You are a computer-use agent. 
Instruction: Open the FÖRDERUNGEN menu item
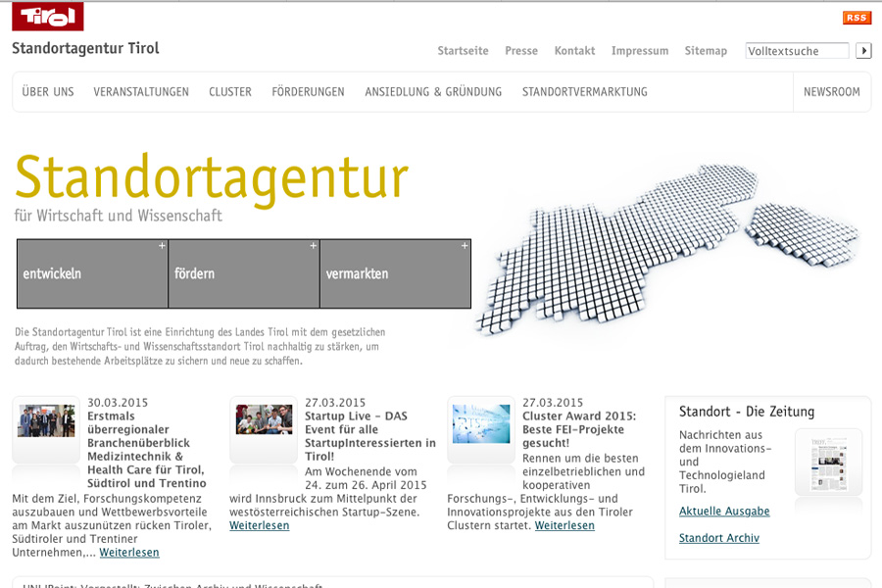tap(308, 92)
